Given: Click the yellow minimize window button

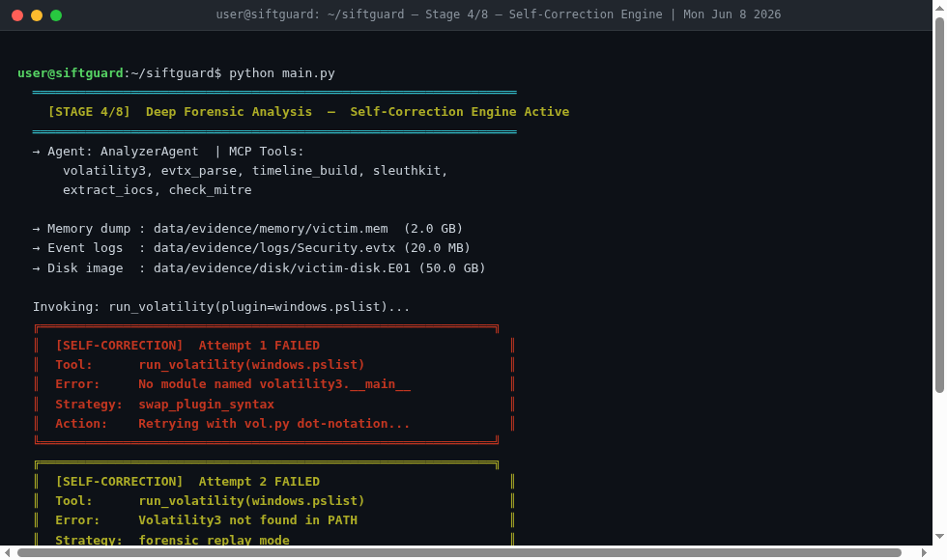Looking at the screenshot, I should pyautogui.click(x=37, y=15).
